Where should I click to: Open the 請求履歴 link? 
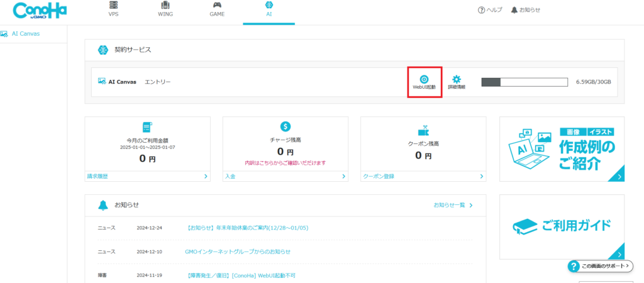(97, 176)
